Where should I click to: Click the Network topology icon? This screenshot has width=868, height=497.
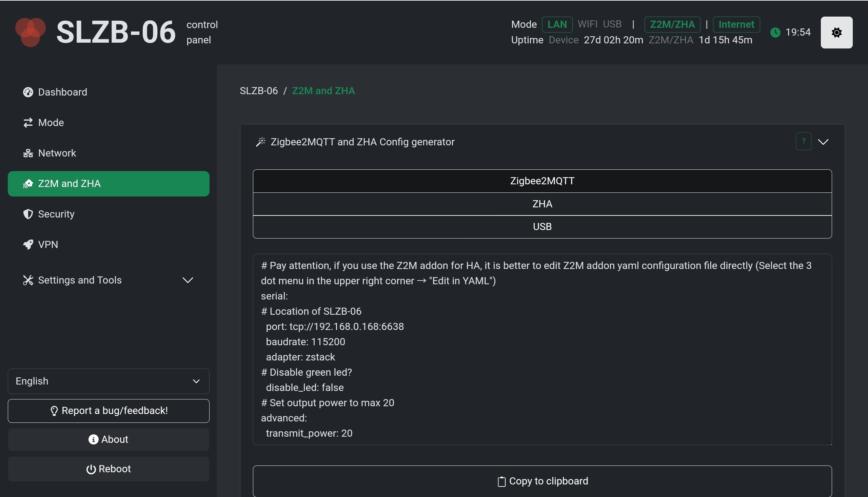[28, 153]
